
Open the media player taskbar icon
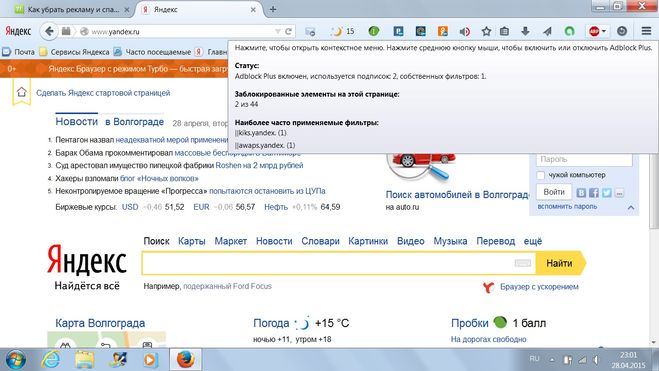pyautogui.click(x=151, y=360)
